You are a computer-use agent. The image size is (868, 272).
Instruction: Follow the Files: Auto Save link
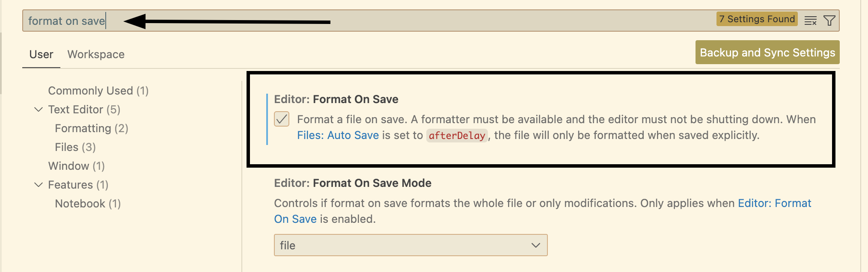tap(338, 135)
